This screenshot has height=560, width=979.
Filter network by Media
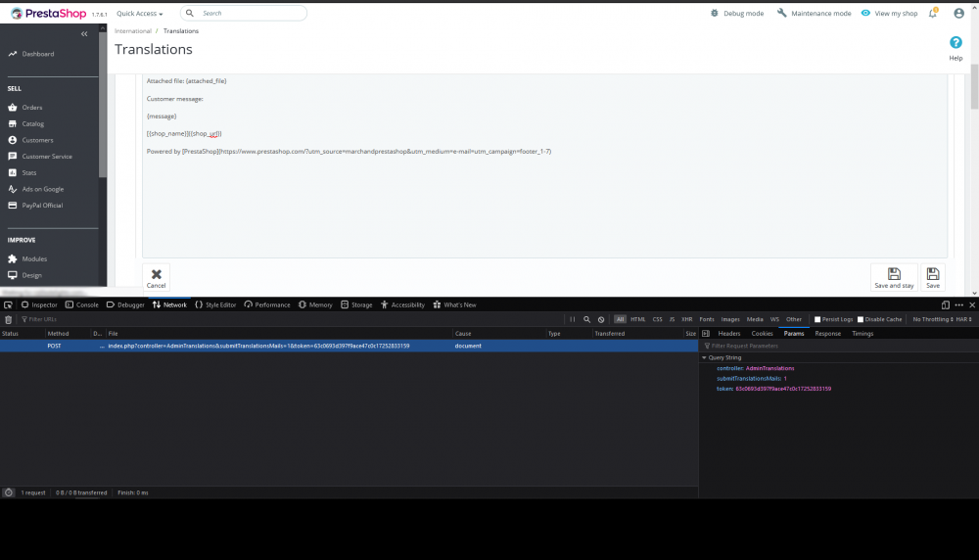click(x=755, y=319)
